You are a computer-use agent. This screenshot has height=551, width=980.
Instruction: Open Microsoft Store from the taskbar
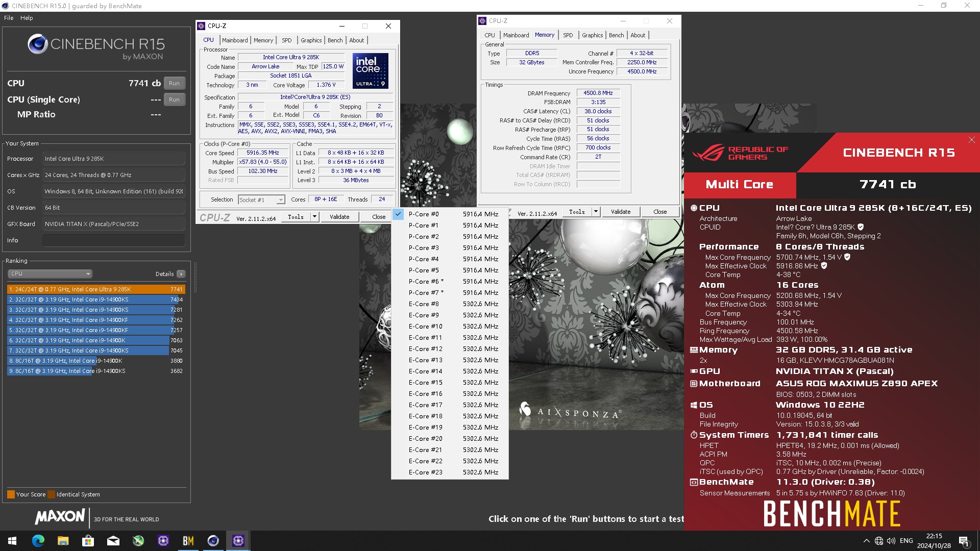pyautogui.click(x=88, y=541)
